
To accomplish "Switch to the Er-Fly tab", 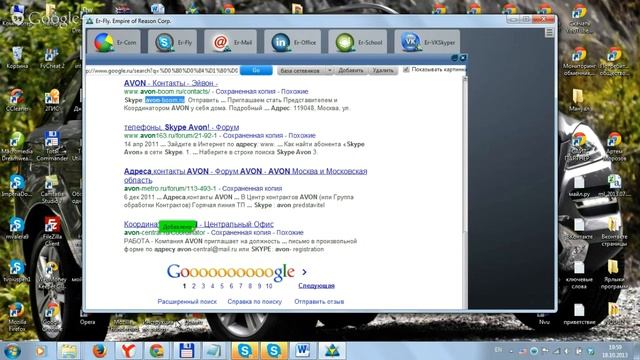I will (x=172, y=42).
